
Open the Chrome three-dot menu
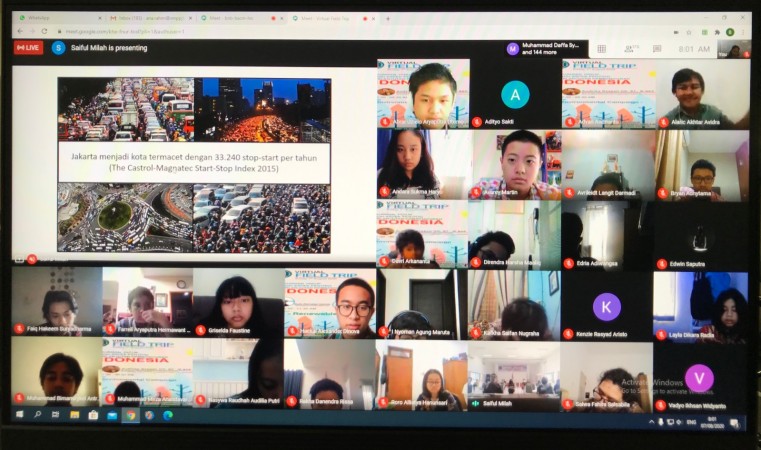click(744, 31)
